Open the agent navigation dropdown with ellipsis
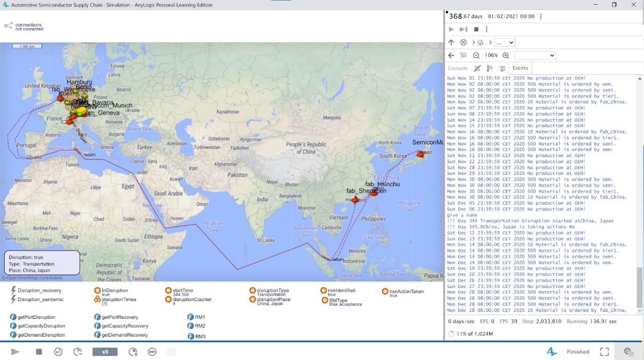The height and width of the screenshot is (360, 644). (505, 42)
